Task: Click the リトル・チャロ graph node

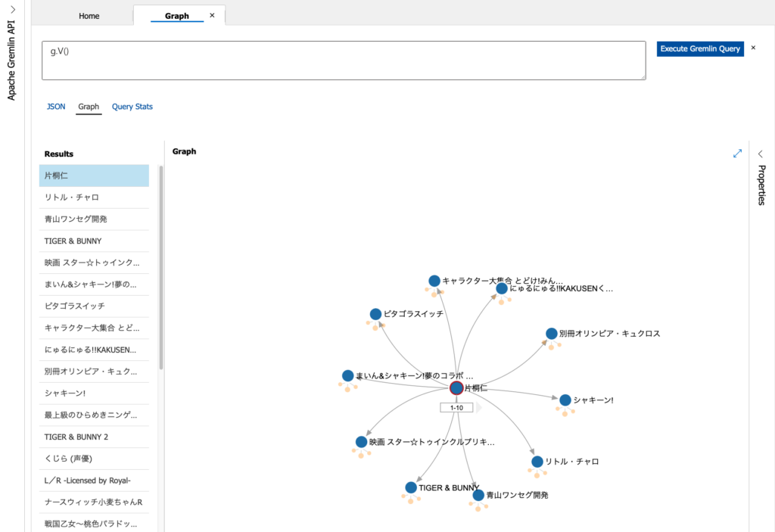Action: pos(537,462)
